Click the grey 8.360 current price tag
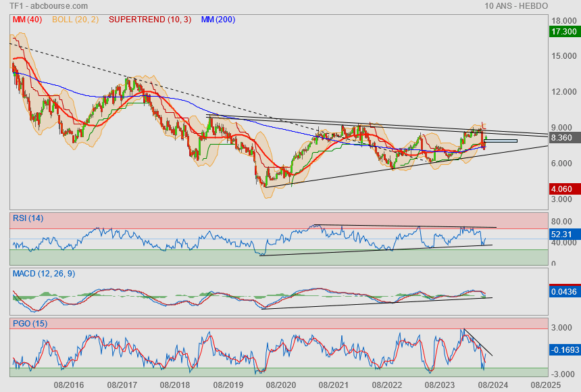The height and width of the screenshot is (392, 581). (x=565, y=138)
